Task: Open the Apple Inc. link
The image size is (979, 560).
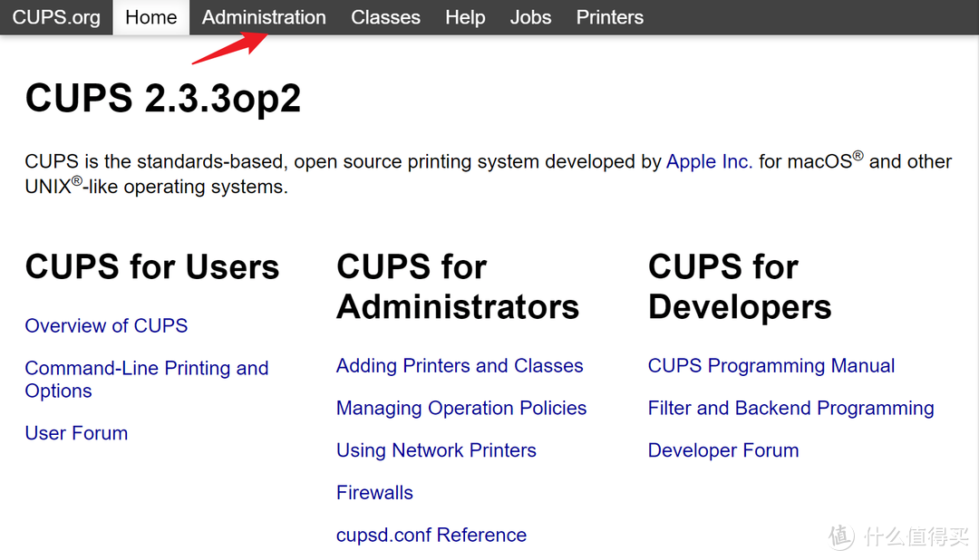Action: [709, 161]
